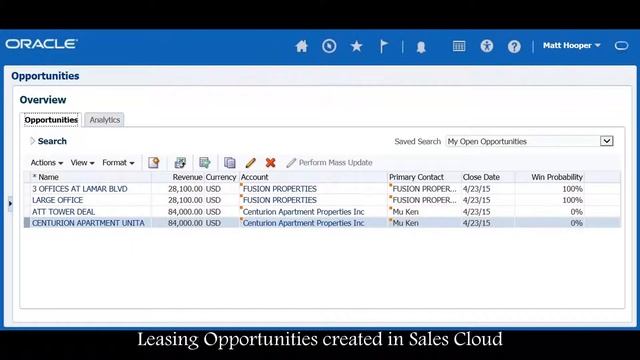Click 4/23/15 close date in 3 OFFICES row
640x360 pixels.
(476, 189)
